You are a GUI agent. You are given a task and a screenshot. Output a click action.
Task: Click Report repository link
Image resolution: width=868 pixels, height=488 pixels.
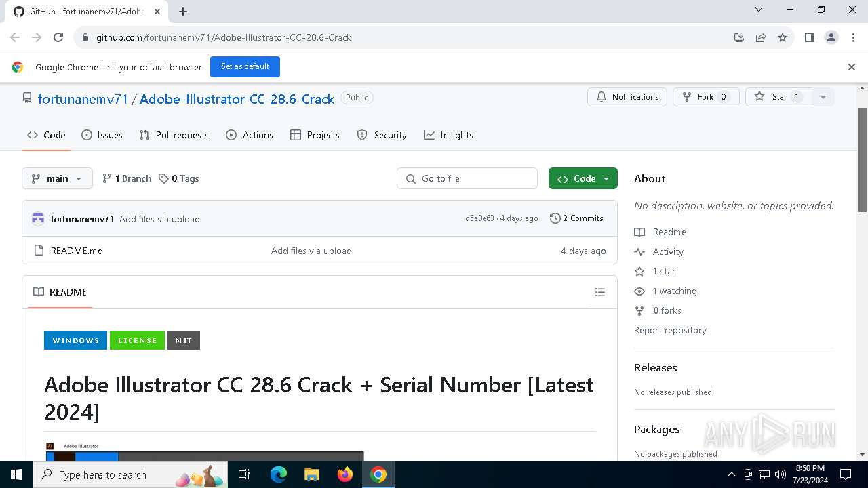click(x=670, y=330)
